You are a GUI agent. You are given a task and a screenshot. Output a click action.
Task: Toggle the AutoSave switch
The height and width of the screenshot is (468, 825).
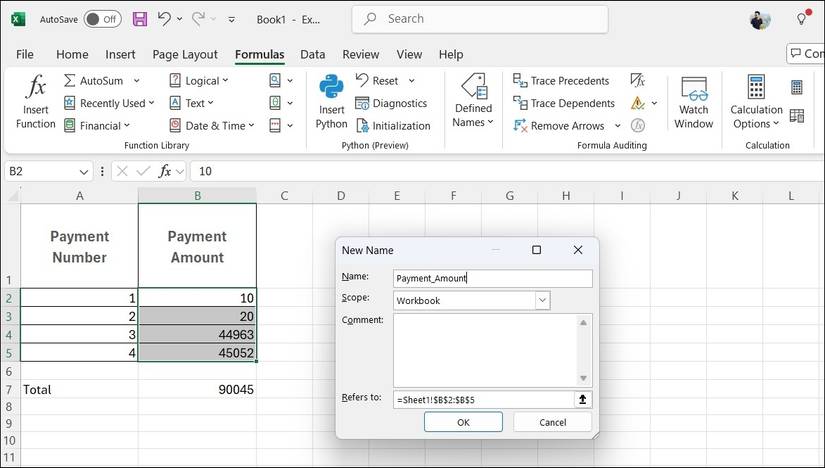[102, 19]
